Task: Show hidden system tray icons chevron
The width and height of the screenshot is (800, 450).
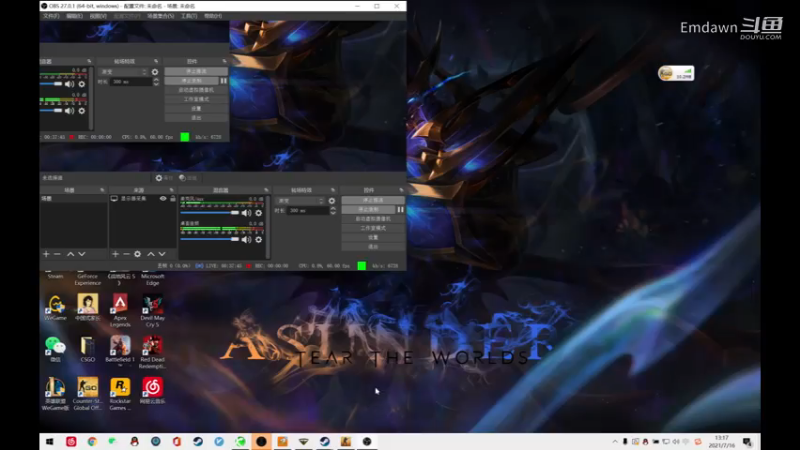Action: click(x=615, y=442)
